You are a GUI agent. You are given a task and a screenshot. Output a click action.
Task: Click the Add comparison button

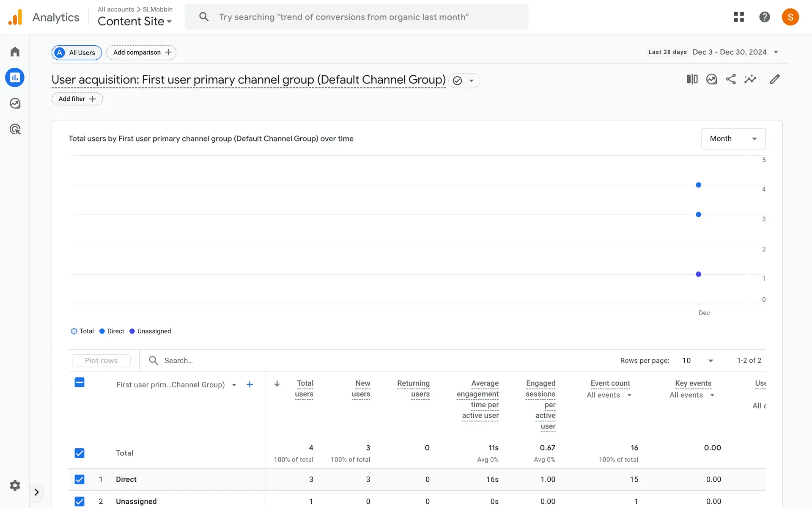tap(141, 52)
